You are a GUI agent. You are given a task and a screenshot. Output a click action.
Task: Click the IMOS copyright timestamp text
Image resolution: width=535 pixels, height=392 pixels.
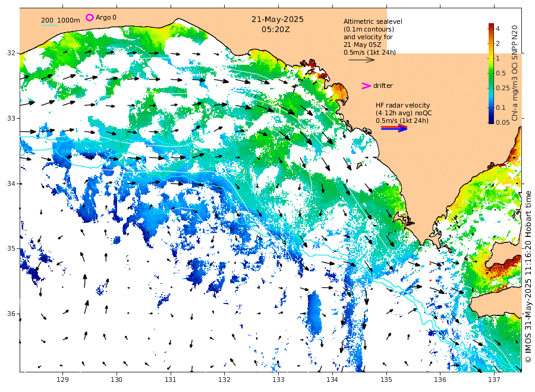pyautogui.click(x=528, y=277)
